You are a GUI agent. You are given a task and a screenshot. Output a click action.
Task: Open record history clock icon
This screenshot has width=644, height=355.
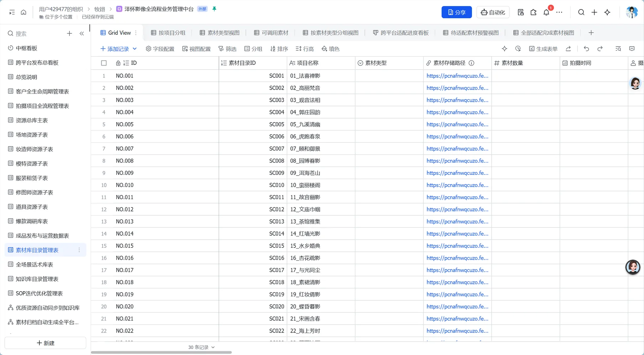pyautogui.click(x=518, y=49)
